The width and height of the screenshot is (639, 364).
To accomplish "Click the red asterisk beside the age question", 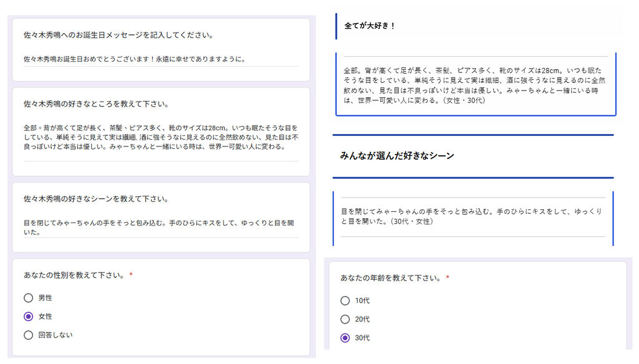I will tap(447, 278).
